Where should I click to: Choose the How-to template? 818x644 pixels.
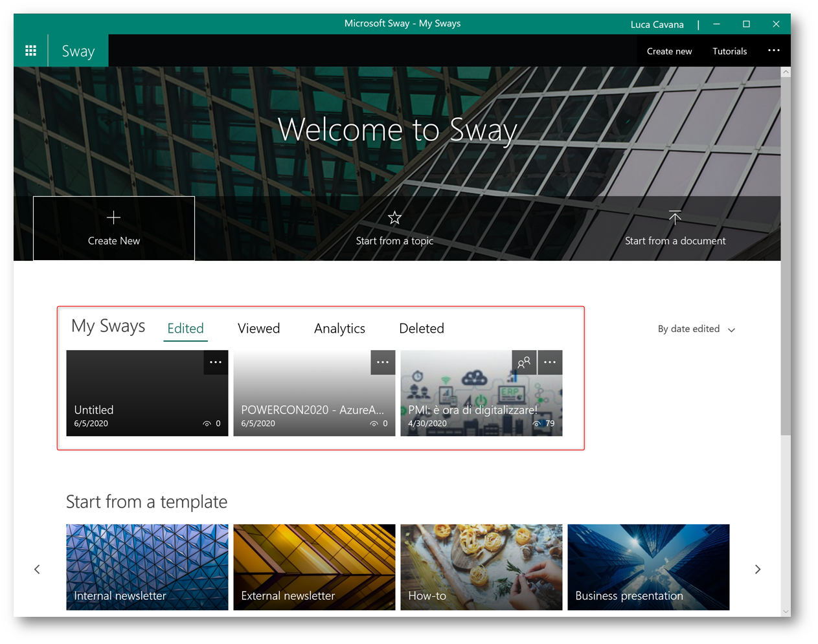tap(481, 567)
